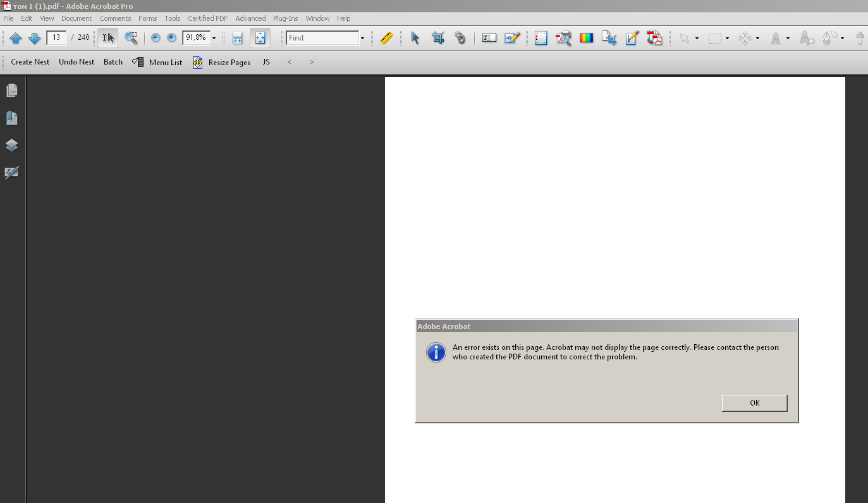Click the JS toolbar button
Image resolution: width=868 pixels, height=503 pixels.
266,62
